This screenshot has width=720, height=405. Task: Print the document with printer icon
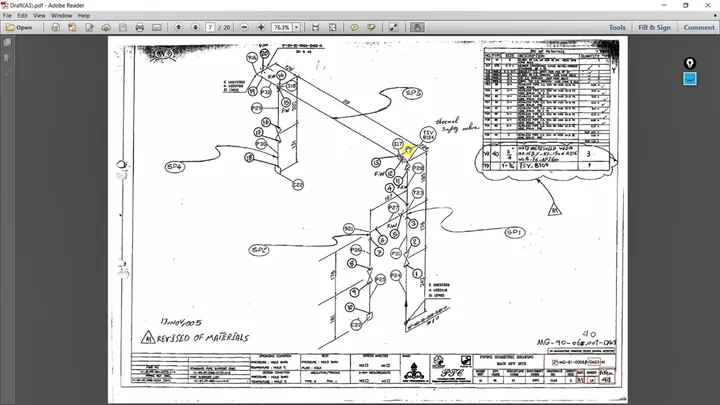point(140,28)
